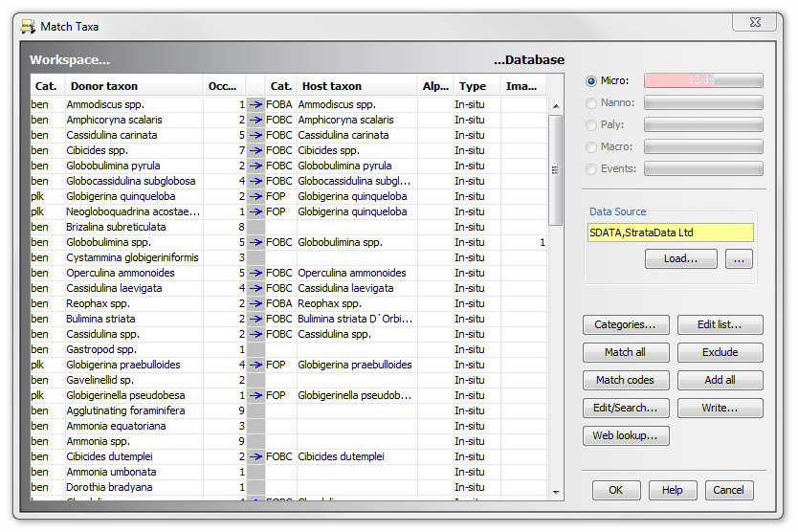This screenshot has height=532, width=798.
Task: Click the blue arrow in Globobulimina spp. row
Action: click(x=255, y=242)
